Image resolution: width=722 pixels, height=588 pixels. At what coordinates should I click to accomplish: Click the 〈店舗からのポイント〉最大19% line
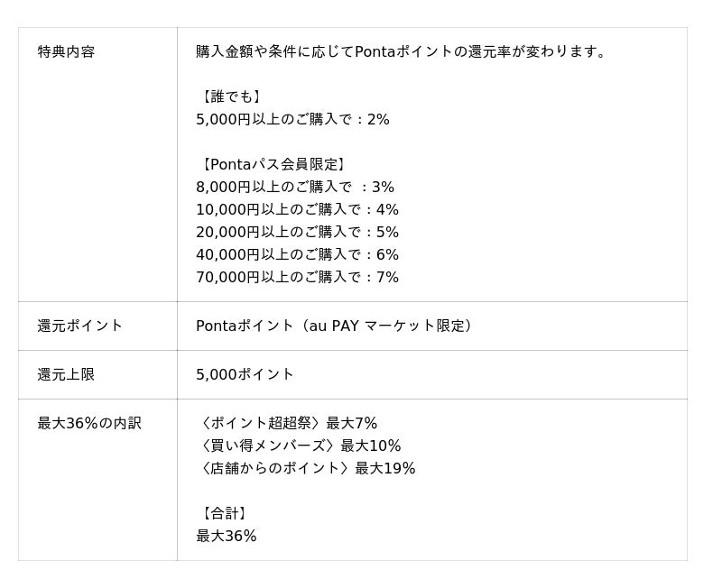pyautogui.click(x=306, y=468)
